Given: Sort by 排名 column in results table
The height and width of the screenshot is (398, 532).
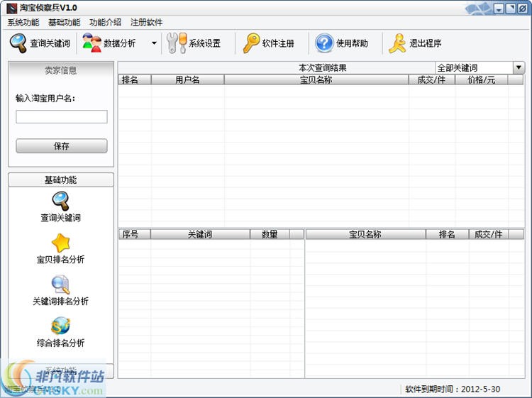Looking at the screenshot, I should coord(135,80).
